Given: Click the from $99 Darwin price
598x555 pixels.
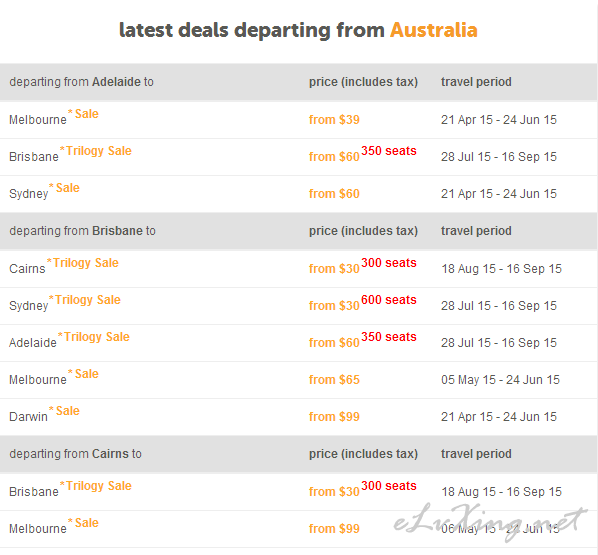Looking at the screenshot, I should 334,417.
